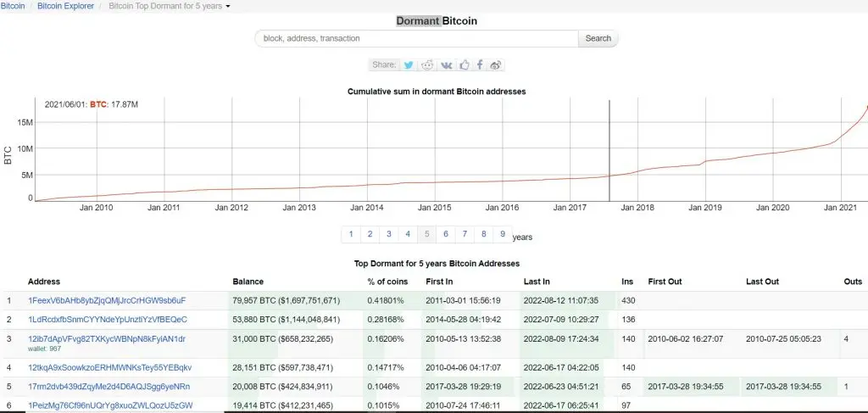This screenshot has width=868, height=413.
Task: Select the 4 years dormant tab
Action: coord(408,234)
